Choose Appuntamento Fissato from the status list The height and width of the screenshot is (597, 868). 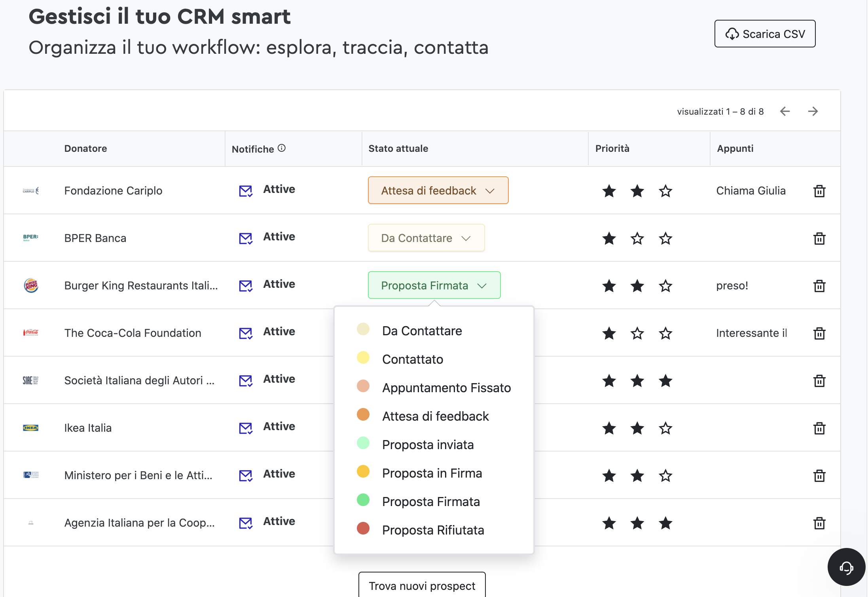(446, 387)
